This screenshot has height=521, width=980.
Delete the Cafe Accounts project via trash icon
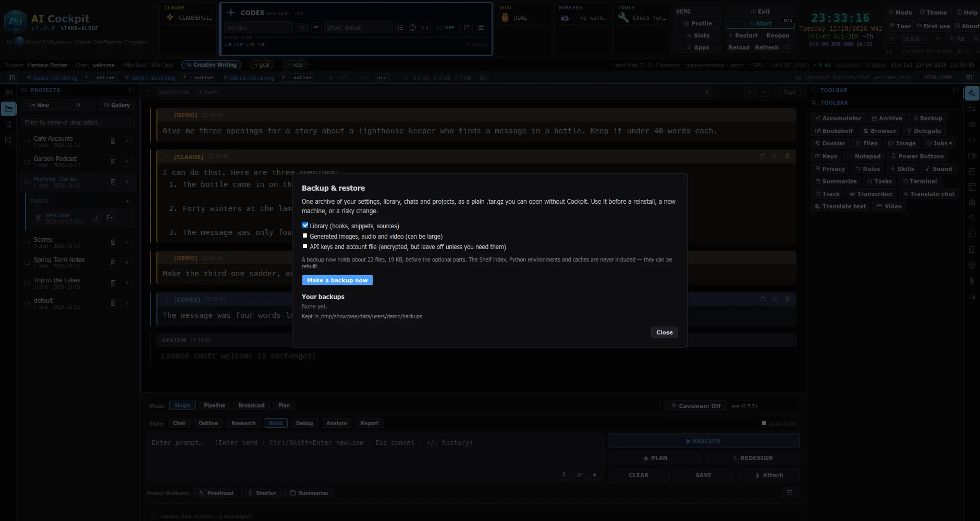tap(113, 141)
